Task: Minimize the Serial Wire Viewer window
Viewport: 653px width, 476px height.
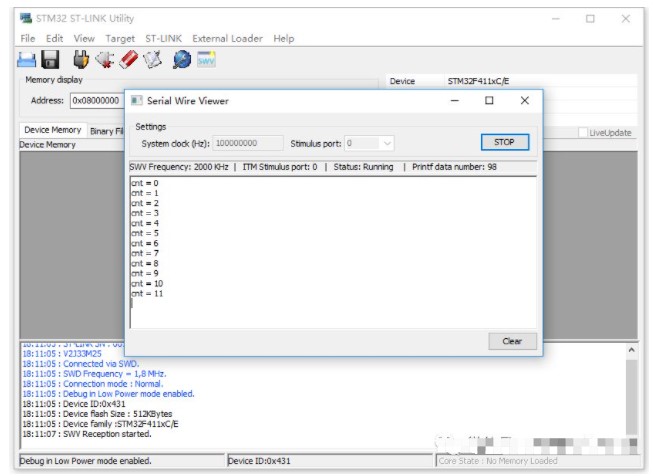Action: (x=455, y=100)
